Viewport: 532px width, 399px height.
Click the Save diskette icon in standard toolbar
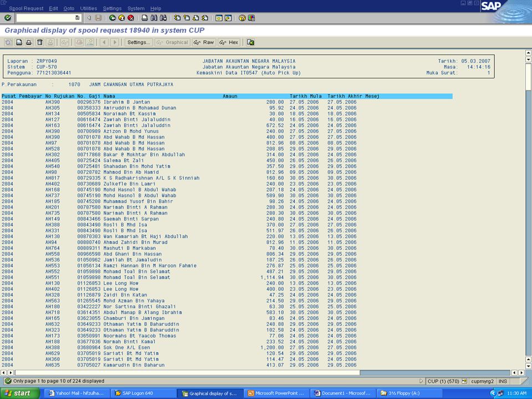[99, 18]
